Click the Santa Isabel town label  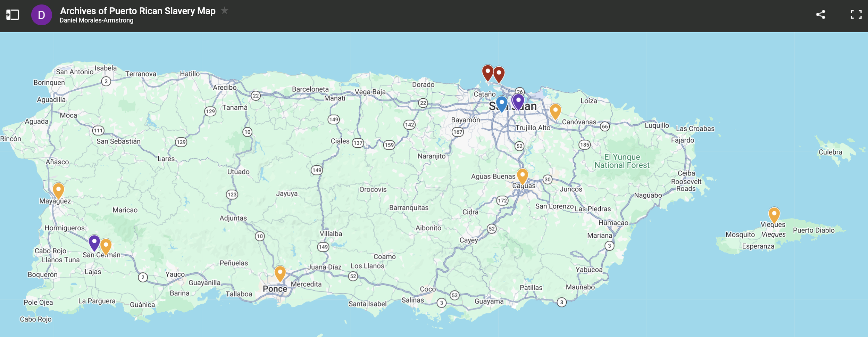[368, 304]
